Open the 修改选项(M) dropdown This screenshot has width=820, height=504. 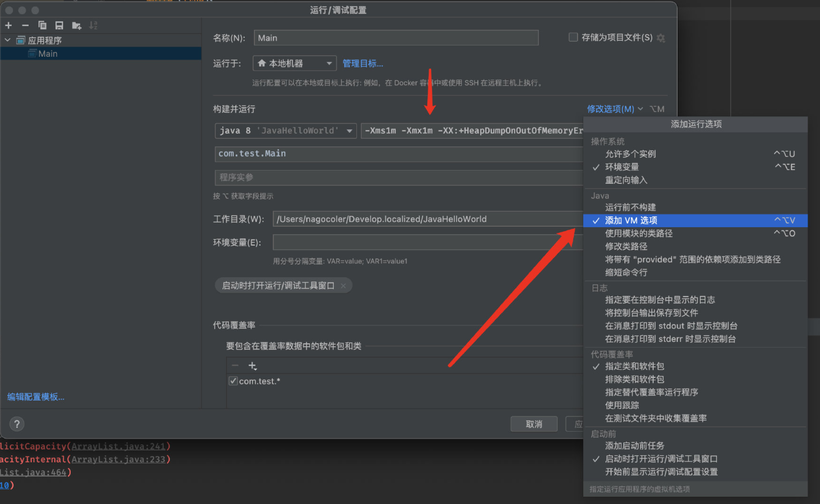[615, 109]
